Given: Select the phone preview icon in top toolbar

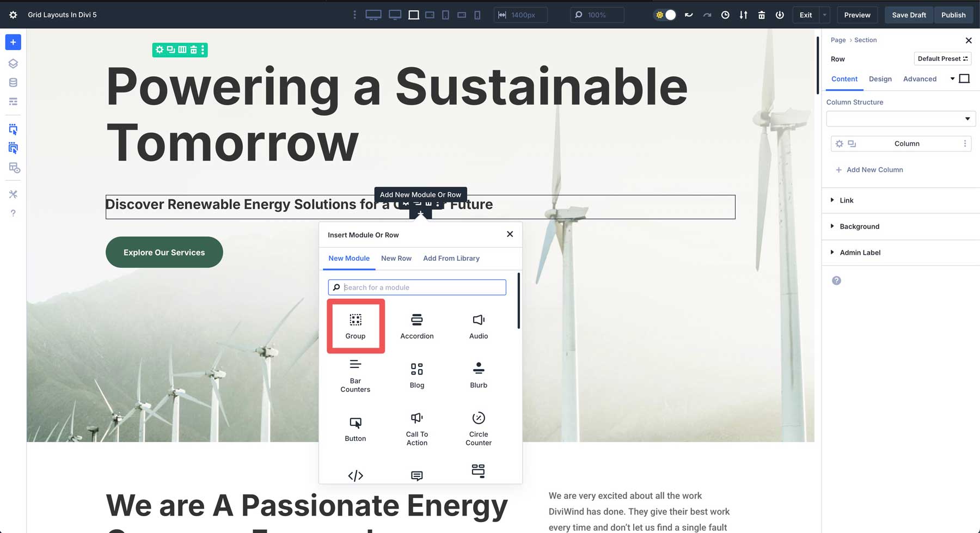Looking at the screenshot, I should coord(477,15).
